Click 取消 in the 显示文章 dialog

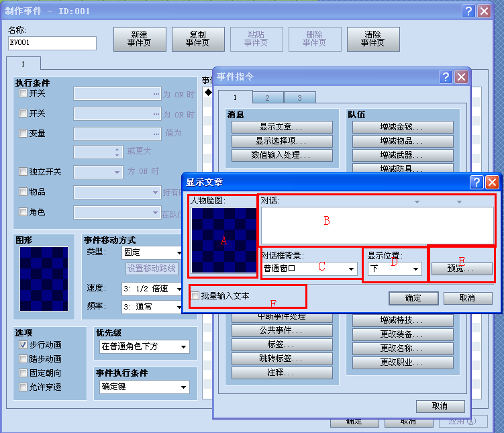(468, 298)
